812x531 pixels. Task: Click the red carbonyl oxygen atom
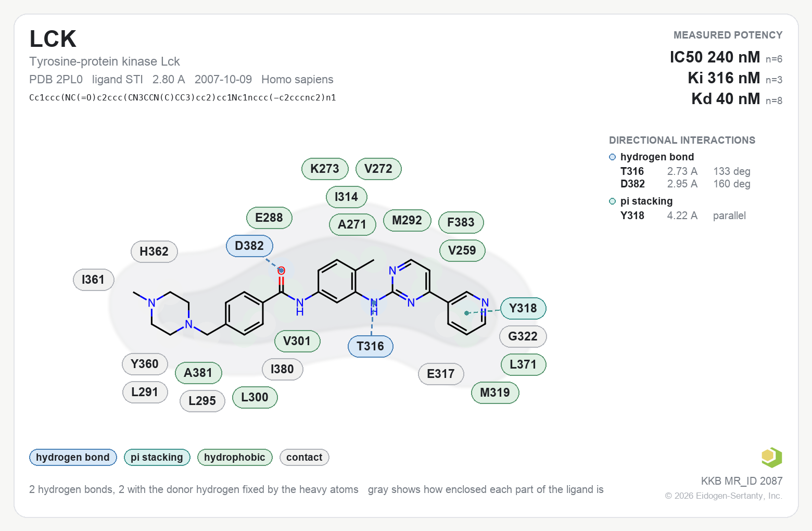281,271
